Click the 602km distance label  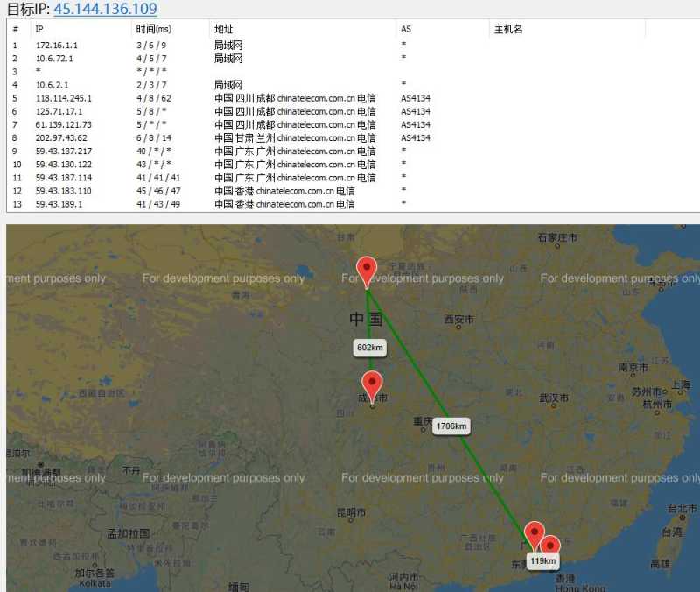[x=369, y=348]
